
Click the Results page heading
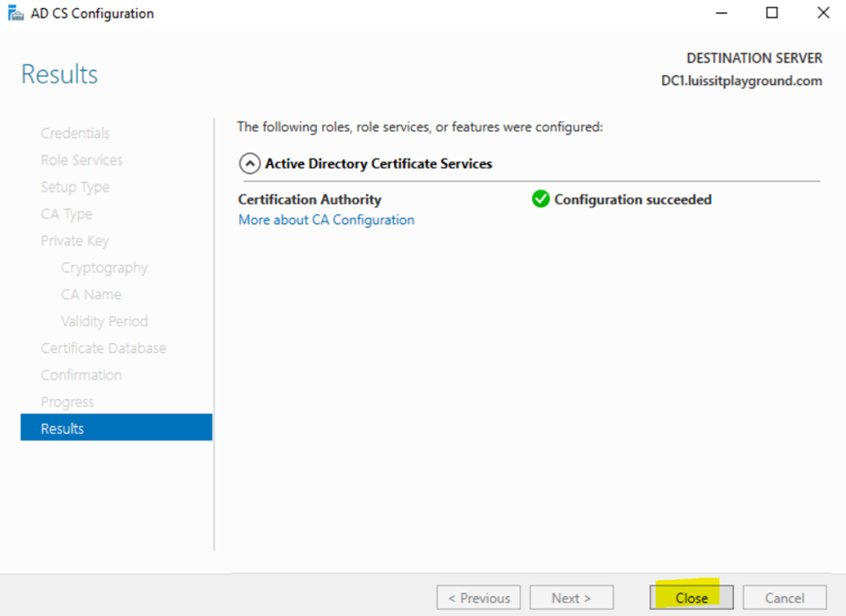(x=59, y=74)
